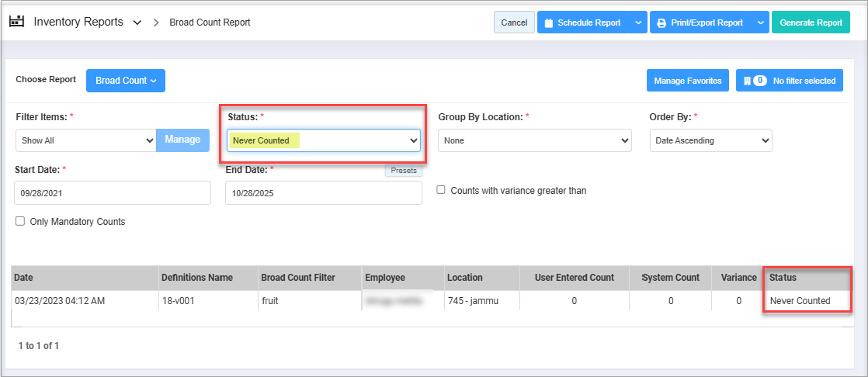
Task: Expand the Schedule Report dropdown arrow
Action: [638, 22]
